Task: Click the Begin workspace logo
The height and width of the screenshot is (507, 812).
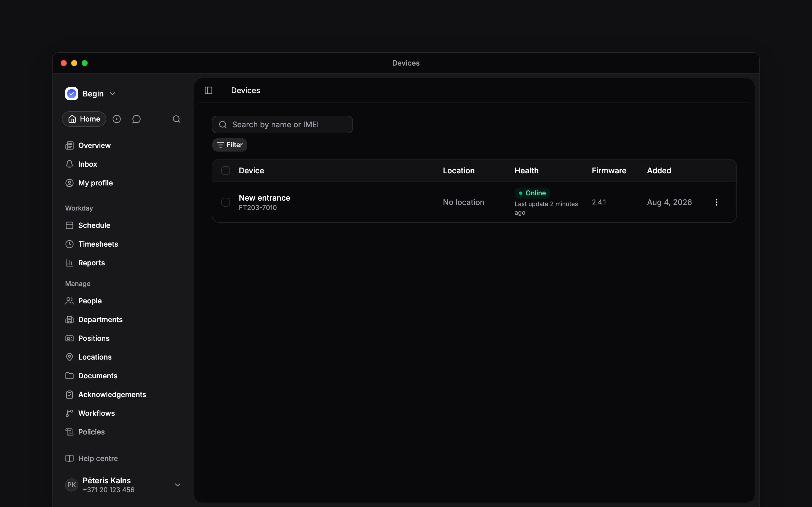Action: click(x=71, y=94)
